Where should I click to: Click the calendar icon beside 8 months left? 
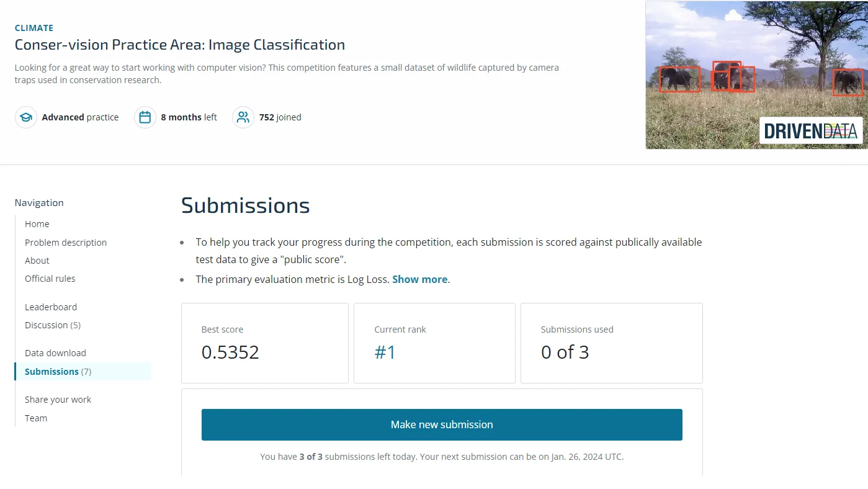click(x=145, y=117)
